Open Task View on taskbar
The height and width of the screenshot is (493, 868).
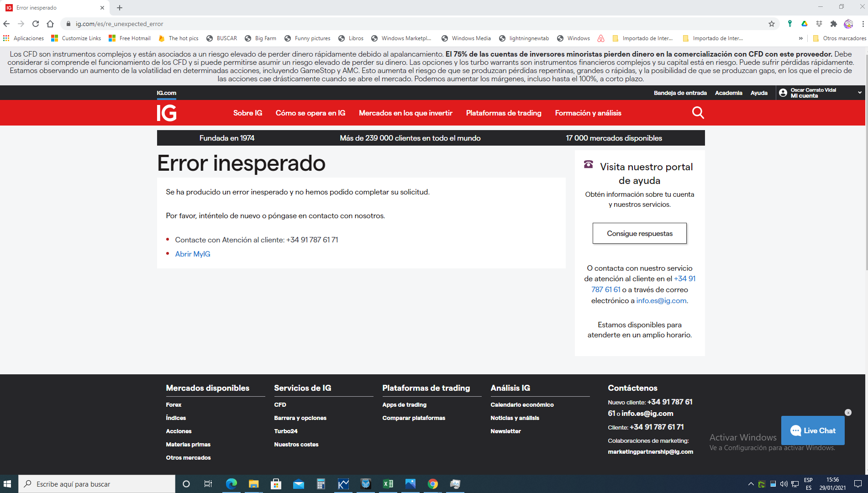208,484
